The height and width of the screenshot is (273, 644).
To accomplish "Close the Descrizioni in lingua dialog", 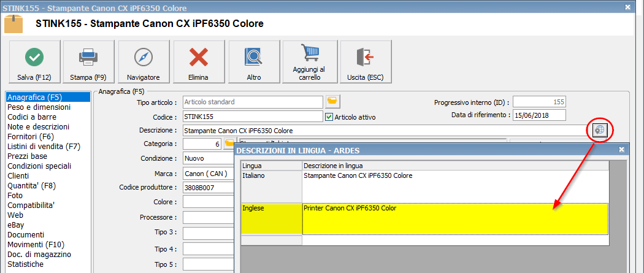I will pos(621,150).
